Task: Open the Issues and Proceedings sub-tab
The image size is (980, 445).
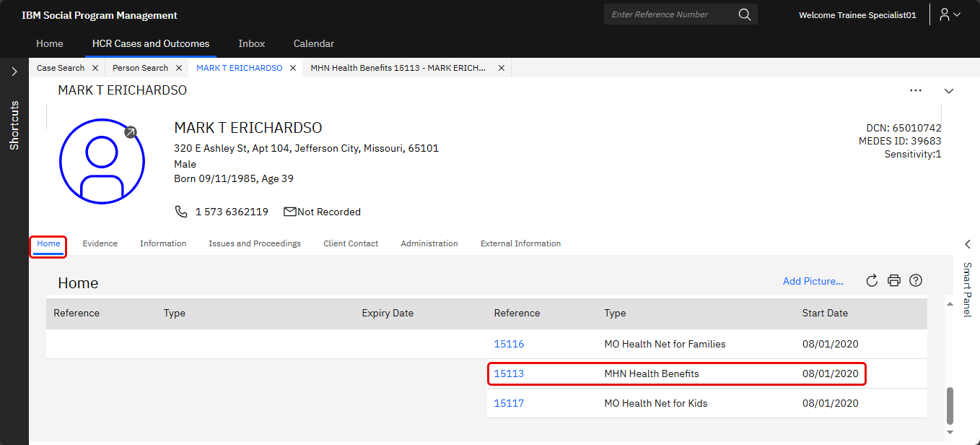Action: coord(255,243)
